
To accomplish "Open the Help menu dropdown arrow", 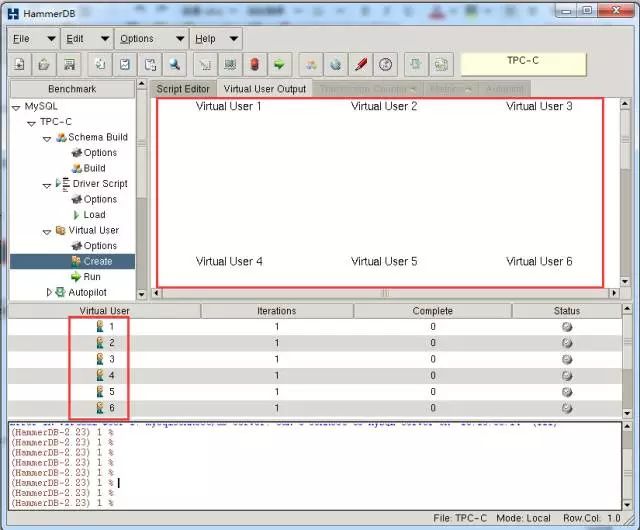I will 233,39.
